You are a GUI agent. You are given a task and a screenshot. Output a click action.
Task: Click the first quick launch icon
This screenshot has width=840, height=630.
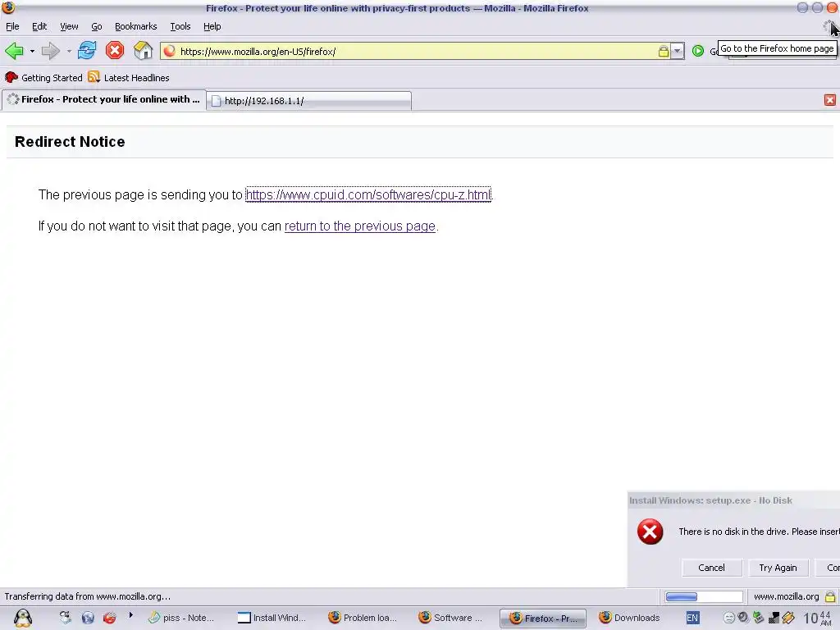click(66, 618)
